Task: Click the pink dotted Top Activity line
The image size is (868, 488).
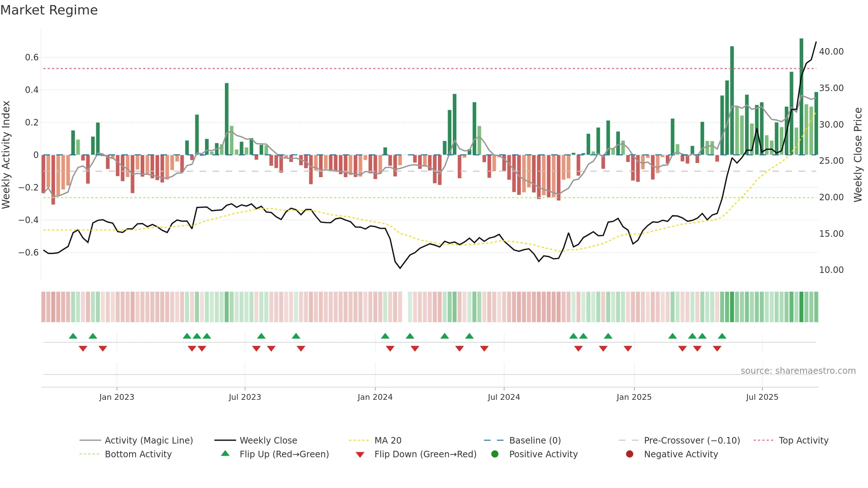Action: click(430, 68)
